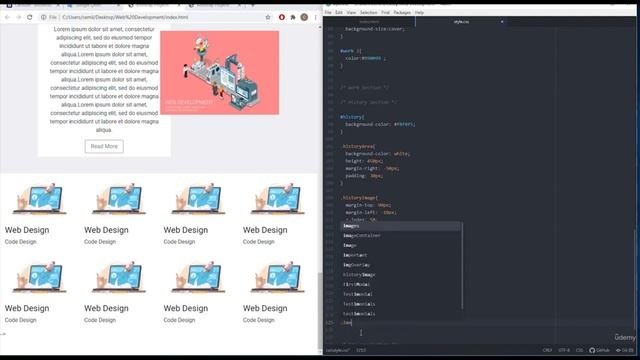This screenshot has width=640, height=360.
Task: Open the GitHub panel from status bar
Action: click(x=599, y=350)
